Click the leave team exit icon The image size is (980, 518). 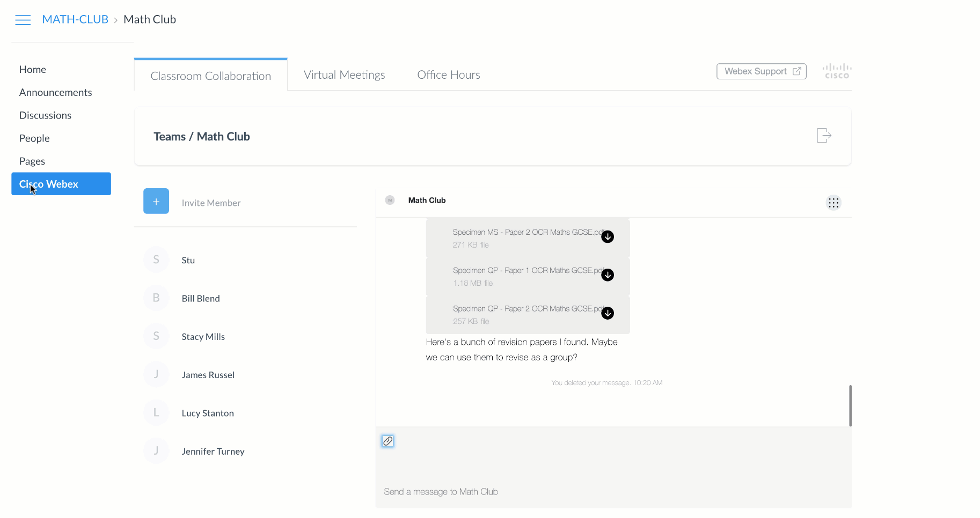point(824,135)
